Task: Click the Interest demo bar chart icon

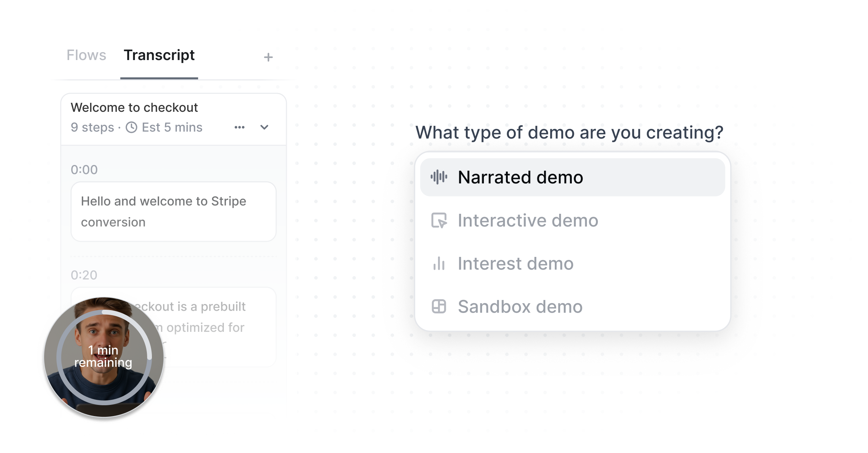Action: click(439, 263)
